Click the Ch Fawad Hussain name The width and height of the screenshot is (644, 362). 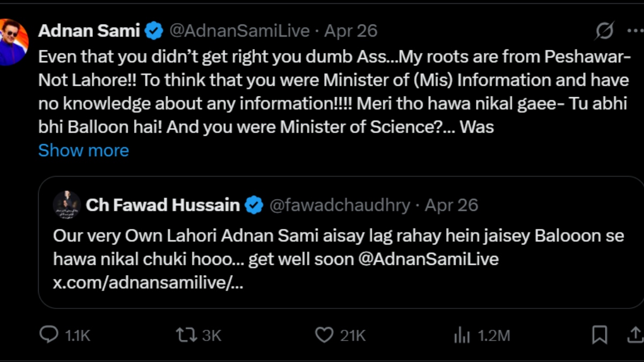(163, 205)
